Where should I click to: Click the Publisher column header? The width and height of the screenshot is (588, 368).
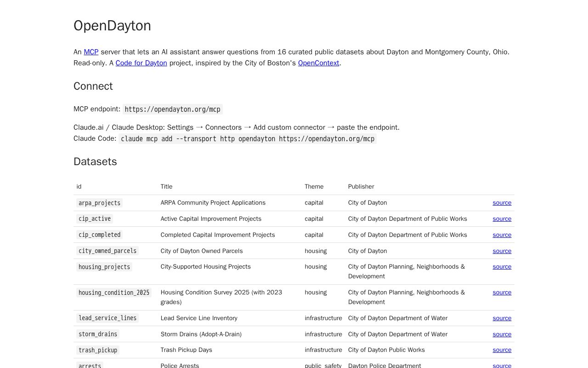point(361,187)
